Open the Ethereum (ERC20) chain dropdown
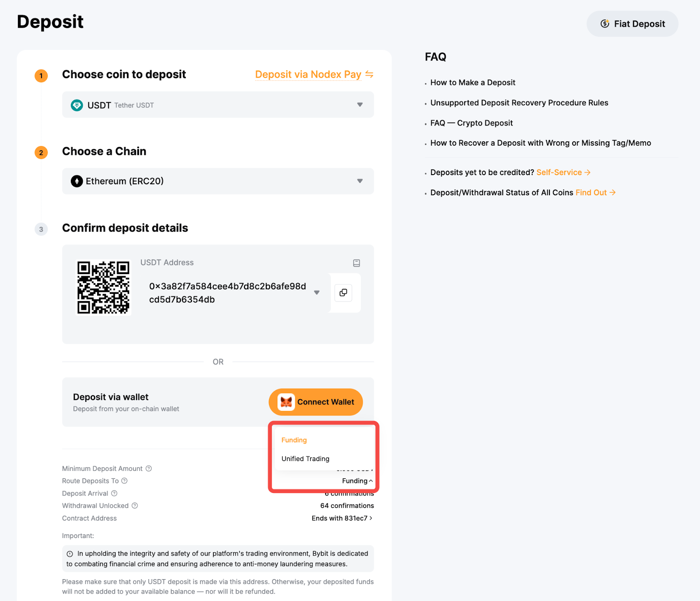The width and height of the screenshot is (700, 601). pyautogui.click(x=360, y=181)
